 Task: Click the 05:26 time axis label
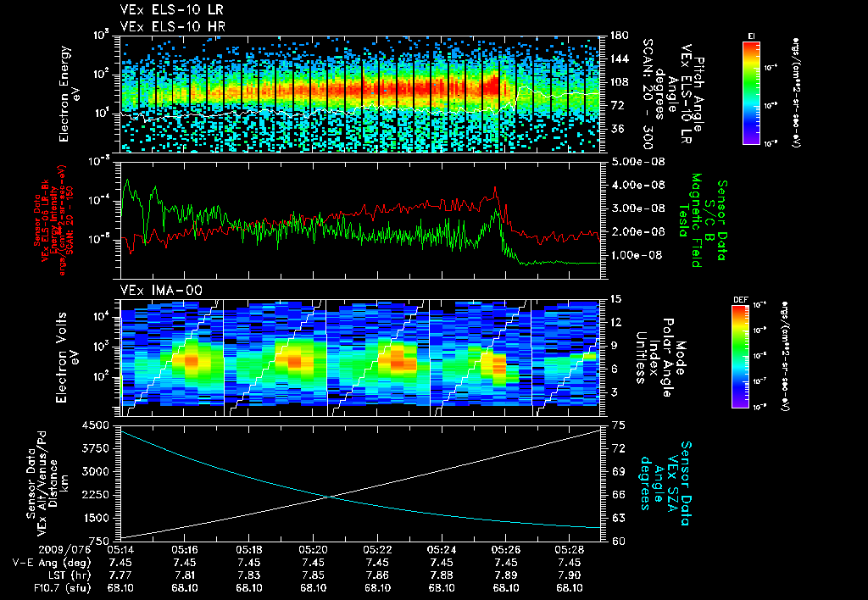(506, 550)
